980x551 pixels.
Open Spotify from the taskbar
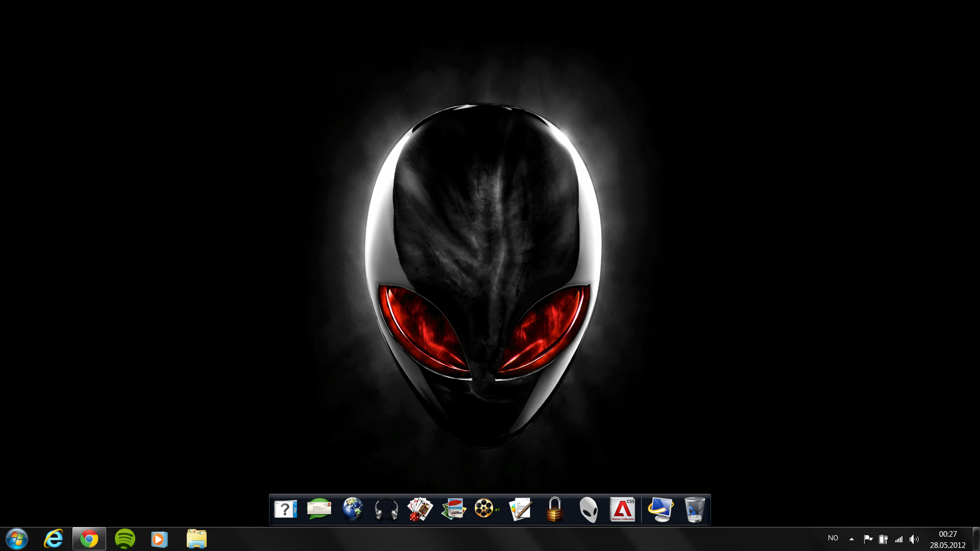click(x=125, y=539)
